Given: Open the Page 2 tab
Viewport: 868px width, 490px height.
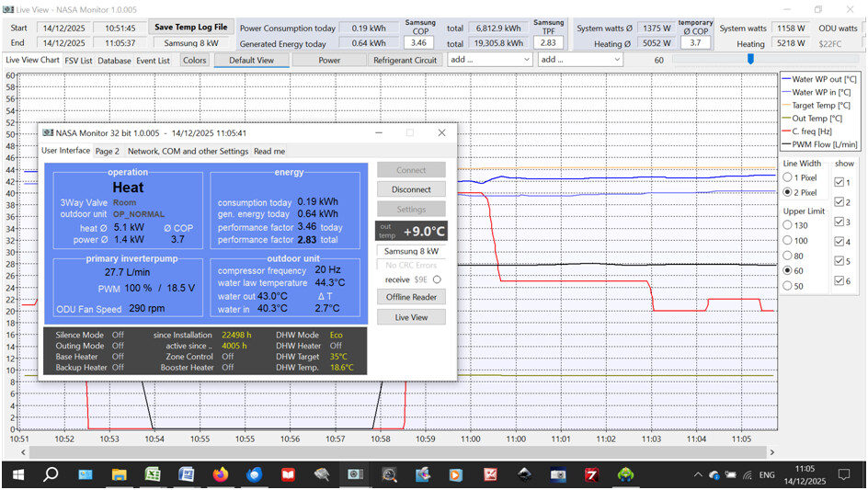Looking at the screenshot, I should (x=108, y=151).
